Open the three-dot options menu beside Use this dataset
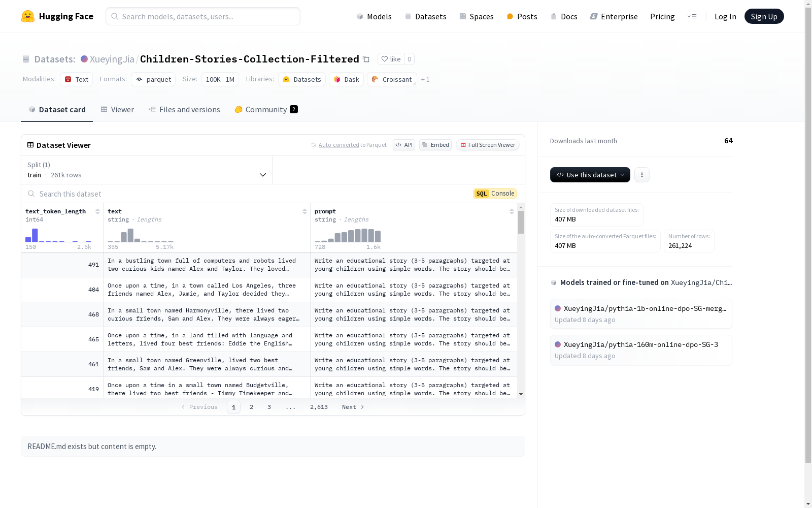Screen dimensions: 812x508 click(642, 175)
